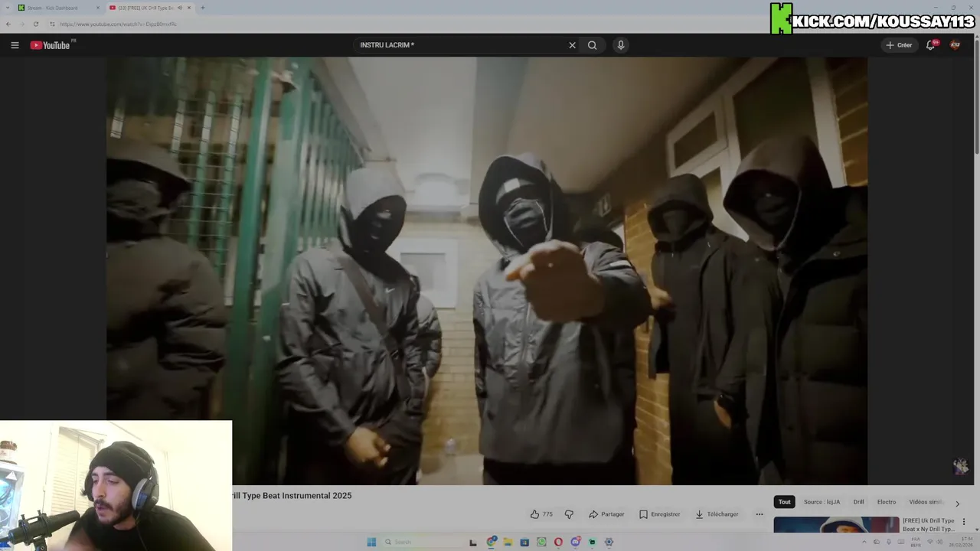Open the volume tray icon
The height and width of the screenshot is (551, 980).
click(x=939, y=542)
